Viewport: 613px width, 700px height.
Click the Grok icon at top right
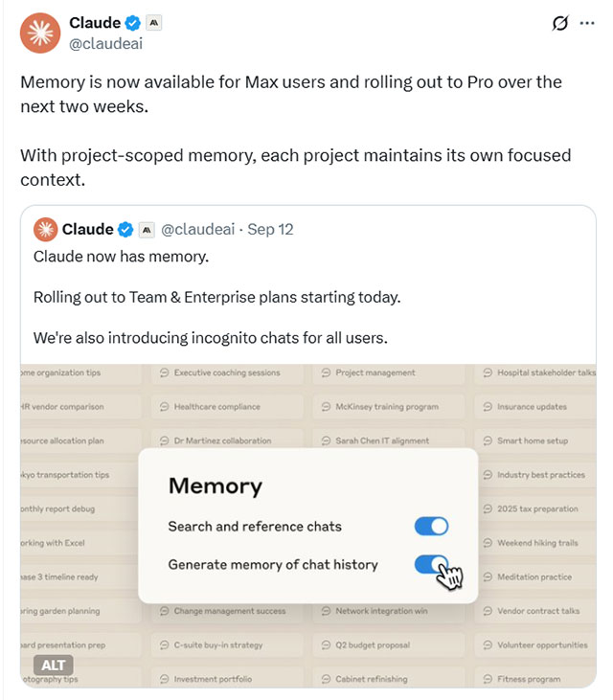pyautogui.click(x=560, y=24)
